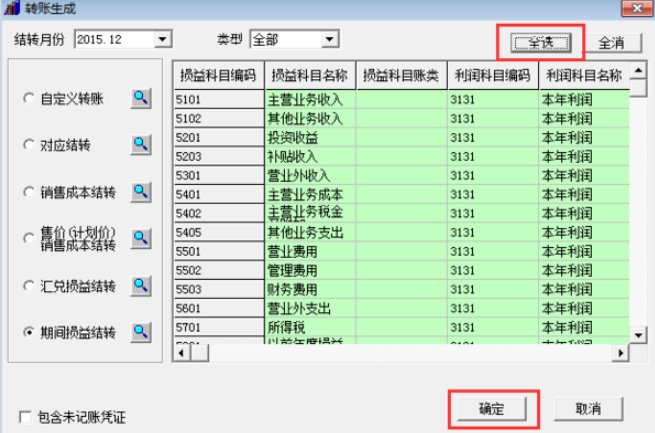Click the 转账生成 window title icon
This screenshot has height=433, width=655.
(x=12, y=8)
